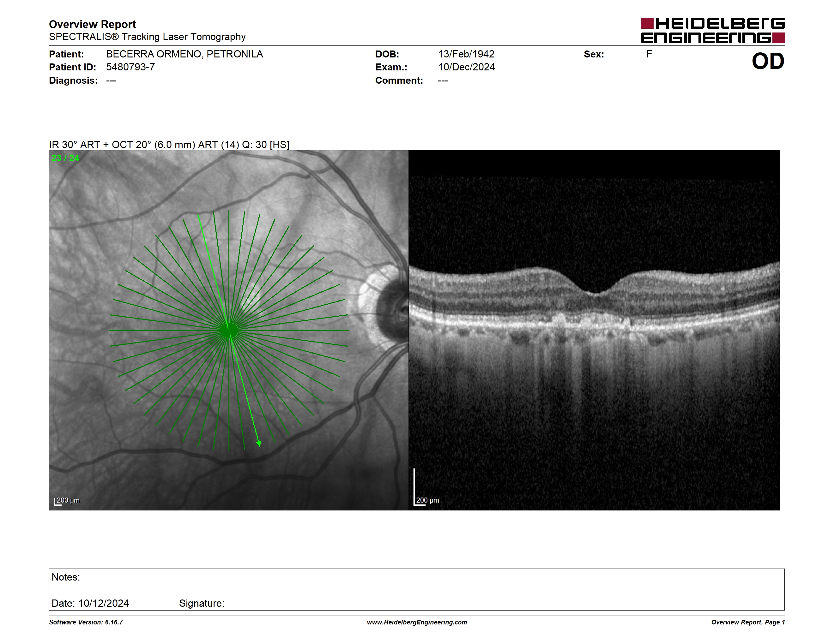Click the 'Diagnosis:' label
The width and height of the screenshot is (834, 644).
coord(73,80)
